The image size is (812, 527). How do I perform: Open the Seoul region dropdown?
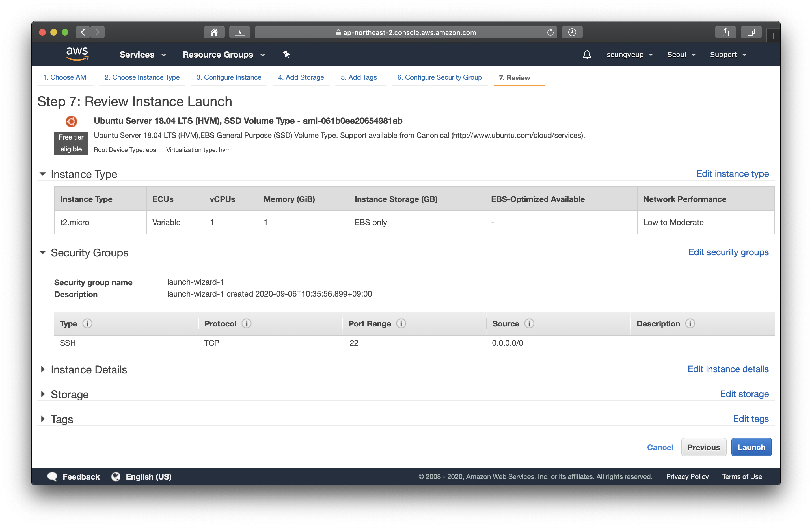[x=681, y=55]
